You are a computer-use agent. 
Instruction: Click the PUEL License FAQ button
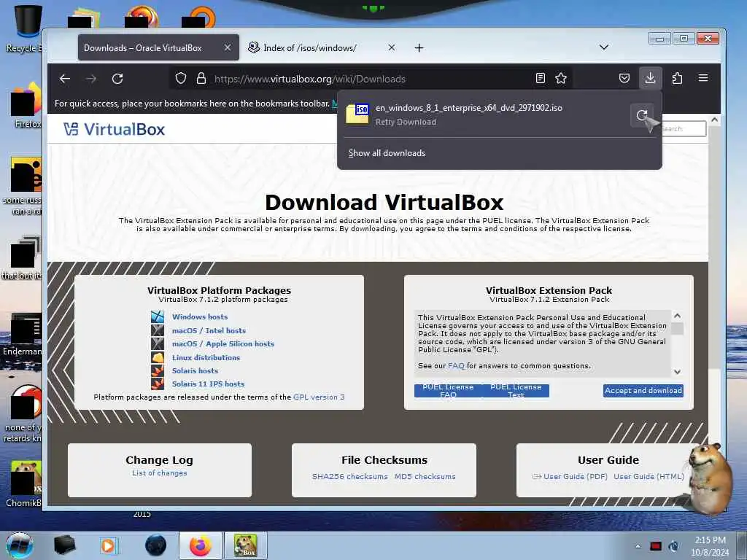(448, 391)
